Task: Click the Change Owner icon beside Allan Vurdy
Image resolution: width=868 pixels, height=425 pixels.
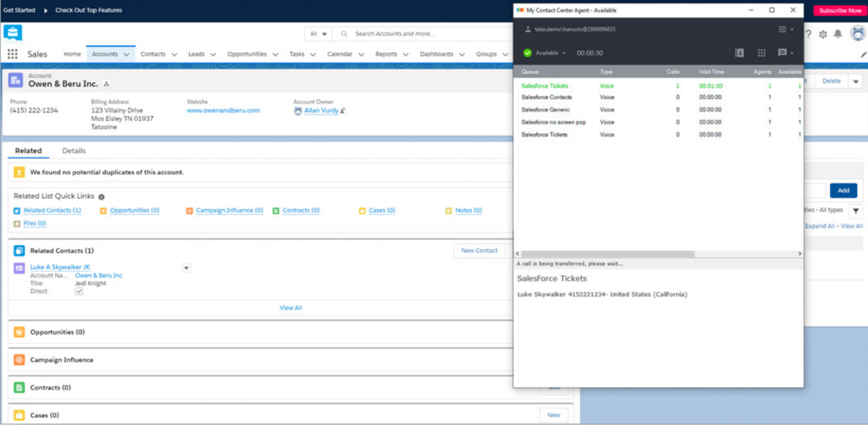Action: point(343,111)
